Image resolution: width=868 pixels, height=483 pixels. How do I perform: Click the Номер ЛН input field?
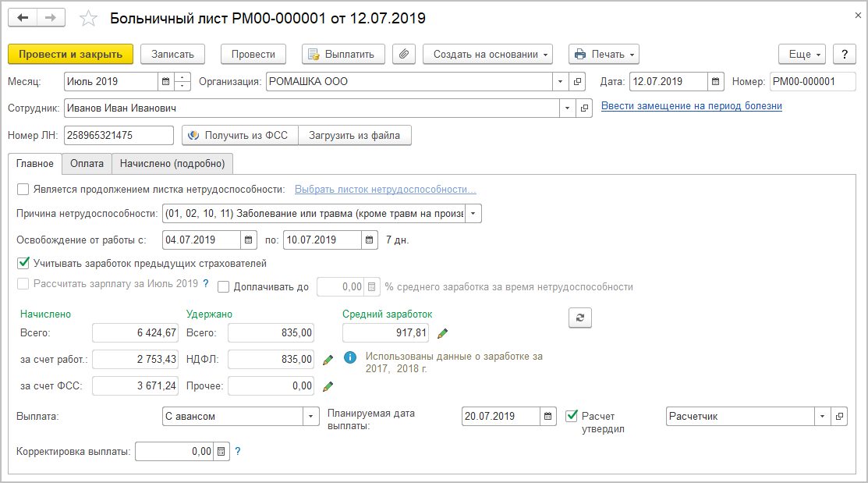(x=119, y=135)
